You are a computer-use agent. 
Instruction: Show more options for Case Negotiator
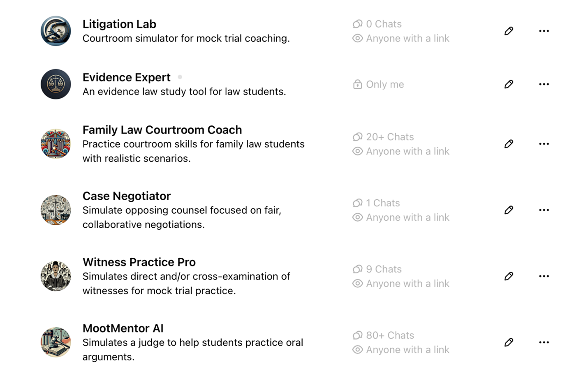[x=544, y=210]
